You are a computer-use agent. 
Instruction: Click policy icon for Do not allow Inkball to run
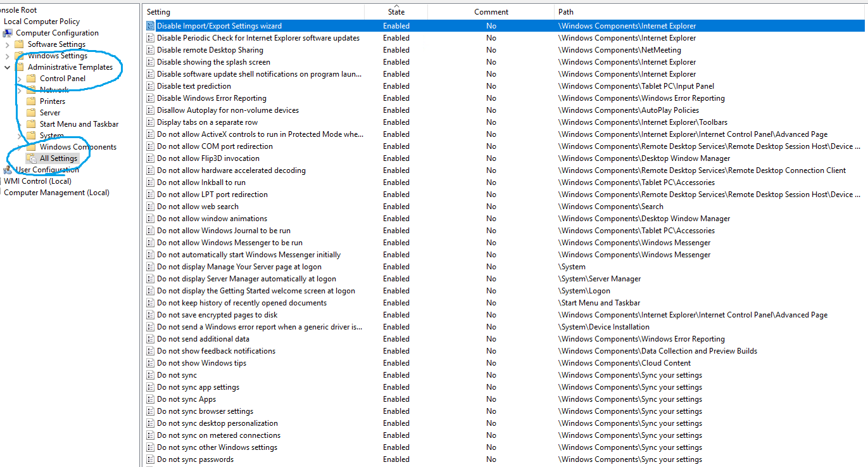tap(151, 182)
